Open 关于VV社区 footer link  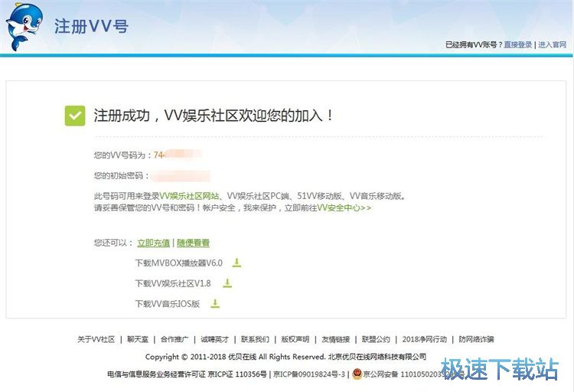coord(96,339)
